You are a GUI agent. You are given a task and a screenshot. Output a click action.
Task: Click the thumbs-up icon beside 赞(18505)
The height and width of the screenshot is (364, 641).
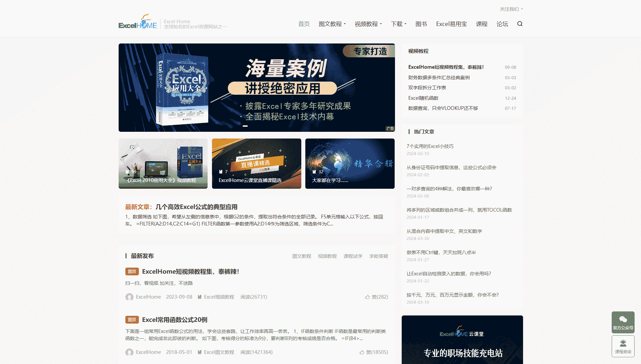pos(362,352)
